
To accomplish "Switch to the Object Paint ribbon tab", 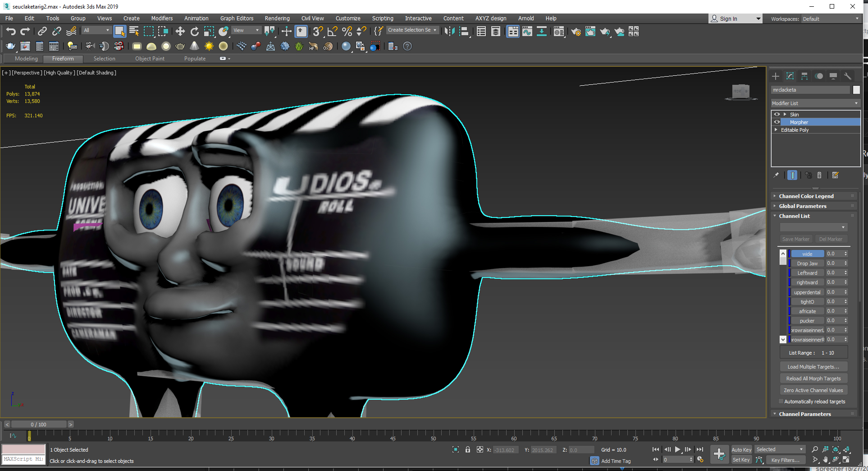I will pos(150,59).
